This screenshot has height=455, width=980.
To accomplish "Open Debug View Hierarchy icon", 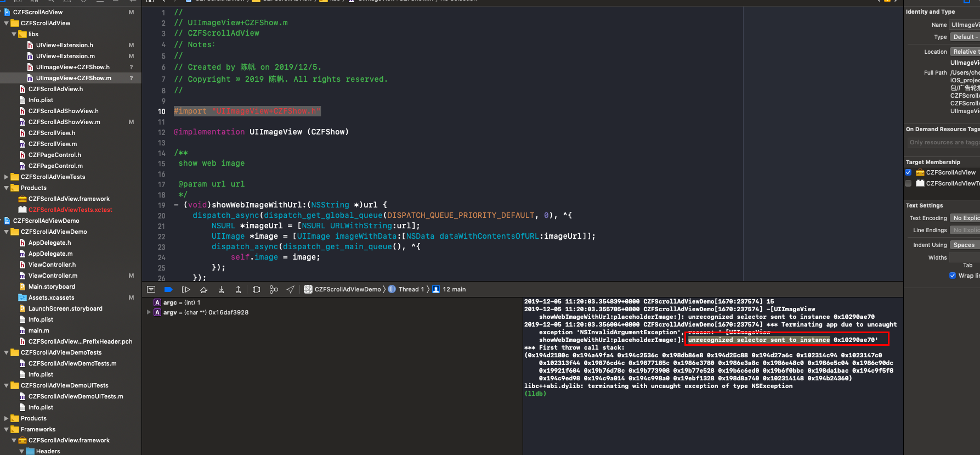I will click(256, 289).
